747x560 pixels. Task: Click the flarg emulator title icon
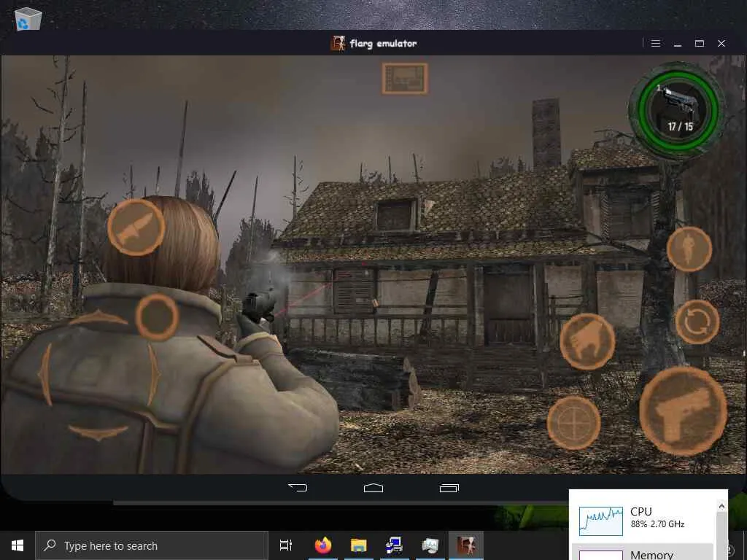[338, 43]
